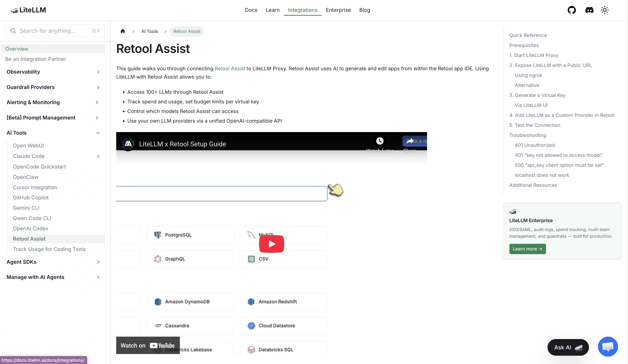
Task: Open the Learn tab in the navbar
Action: (272, 10)
